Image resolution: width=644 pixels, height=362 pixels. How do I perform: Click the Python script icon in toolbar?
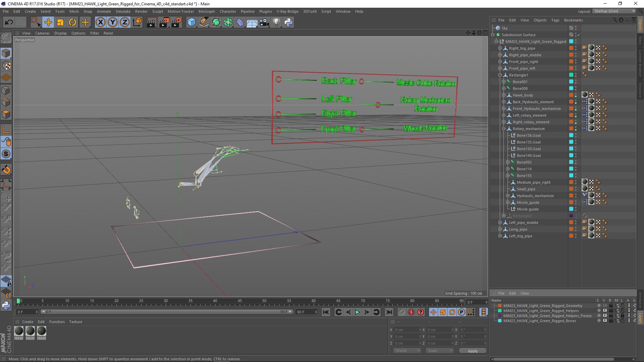click(x=288, y=22)
